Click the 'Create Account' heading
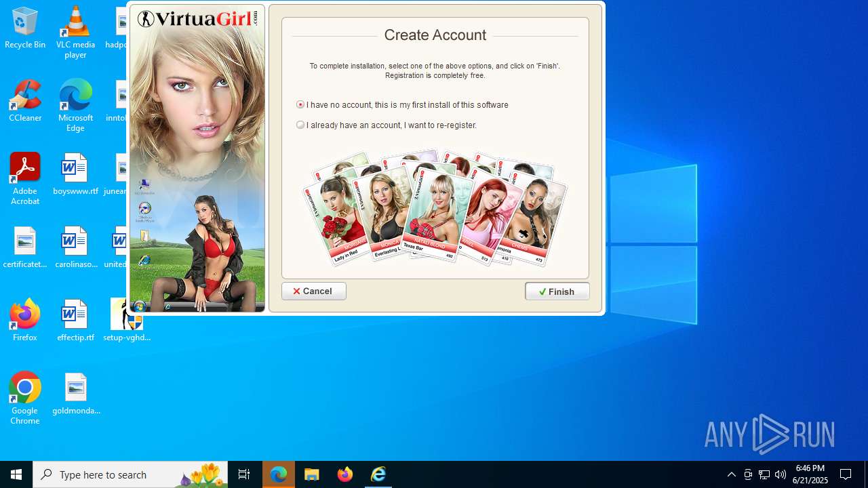Viewport: 868px width, 488px height. point(435,35)
